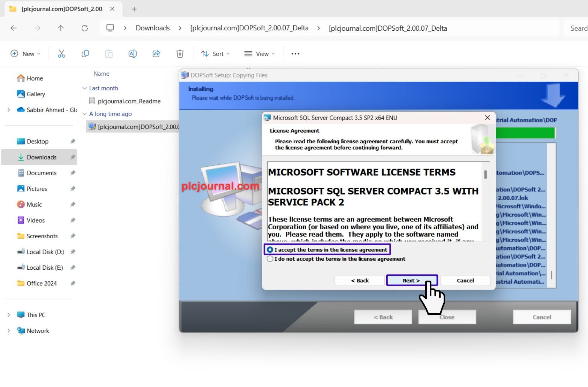Unpin Videos using its pin icon

pos(73,220)
